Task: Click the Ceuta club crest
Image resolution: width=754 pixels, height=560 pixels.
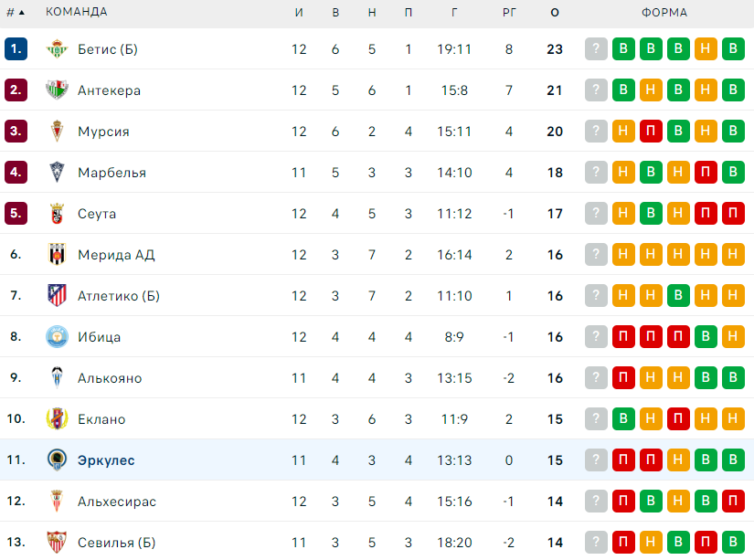Action: coord(57,214)
